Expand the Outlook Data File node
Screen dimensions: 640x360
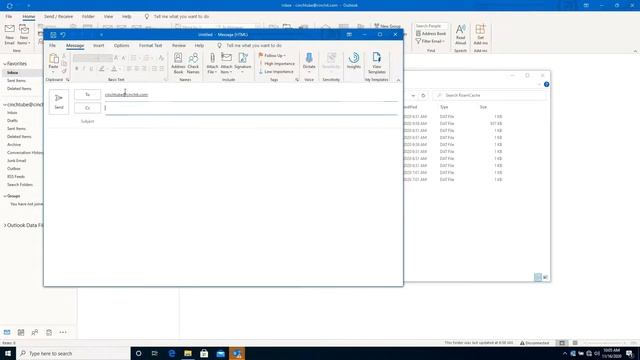click(5, 225)
